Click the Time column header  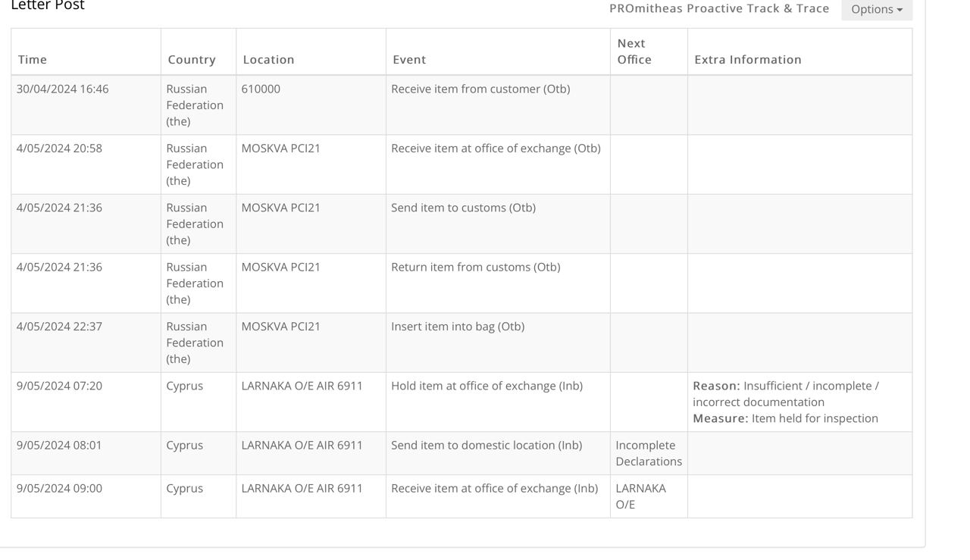(x=33, y=59)
